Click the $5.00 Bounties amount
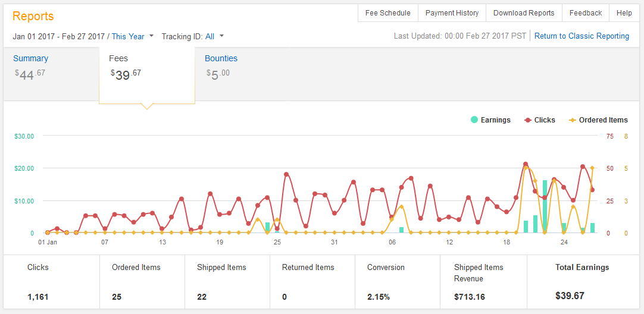 (x=218, y=75)
